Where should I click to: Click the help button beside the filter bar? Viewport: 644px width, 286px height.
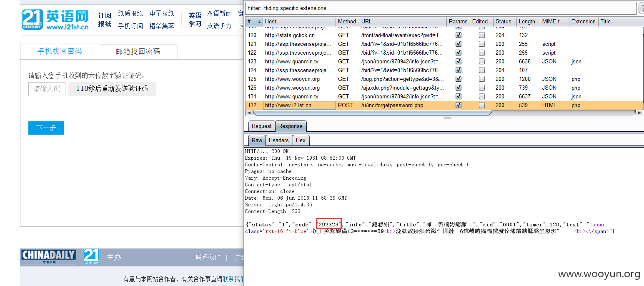(x=642, y=8)
